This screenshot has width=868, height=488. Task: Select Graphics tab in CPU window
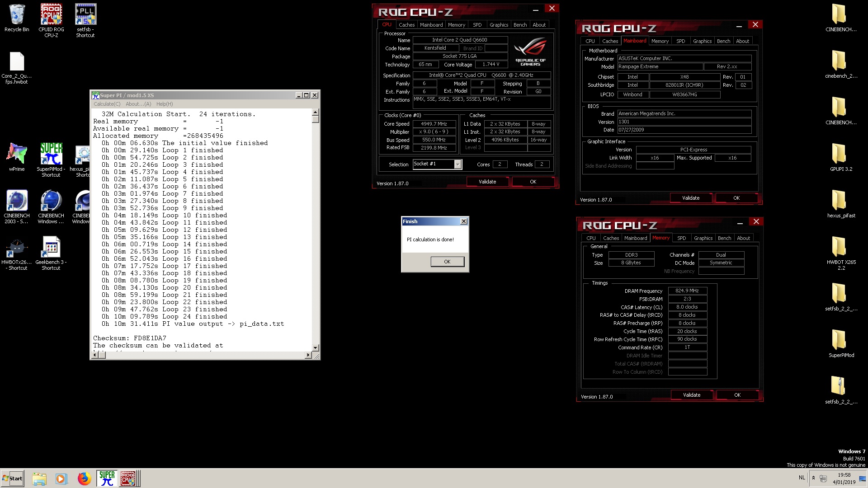(499, 25)
